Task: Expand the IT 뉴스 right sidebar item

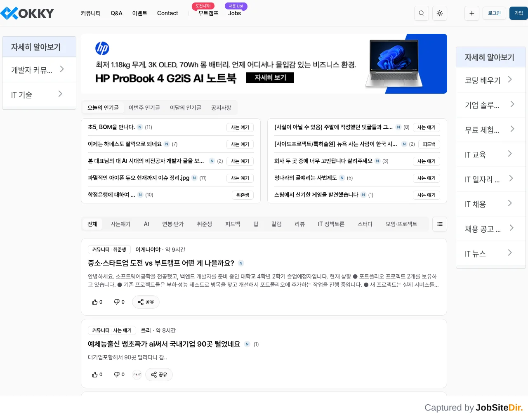Action: click(x=491, y=253)
